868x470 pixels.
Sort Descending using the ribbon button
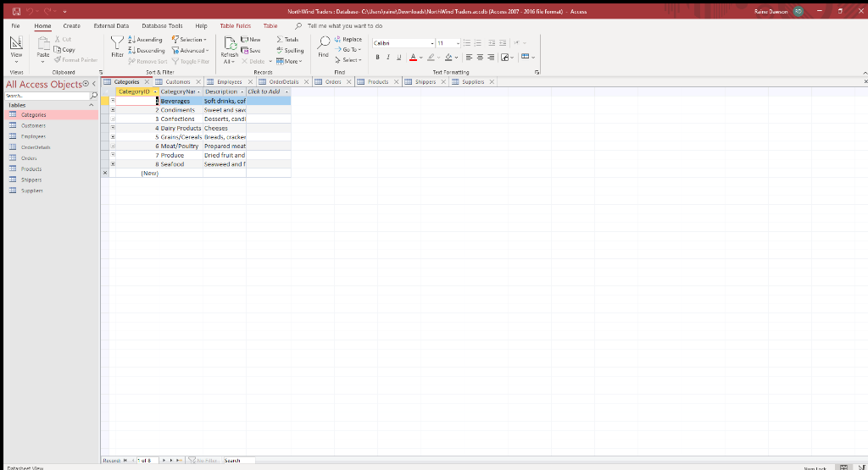[146, 50]
